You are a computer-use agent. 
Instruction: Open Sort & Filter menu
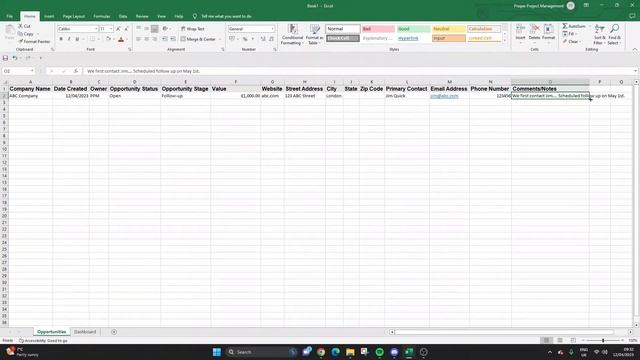[x=599, y=34]
